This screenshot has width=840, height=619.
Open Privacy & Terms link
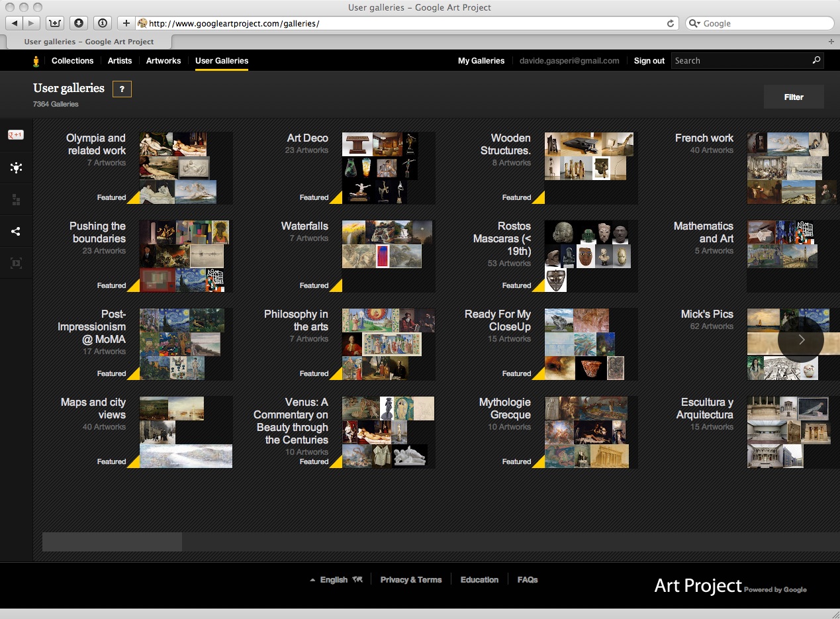click(410, 579)
